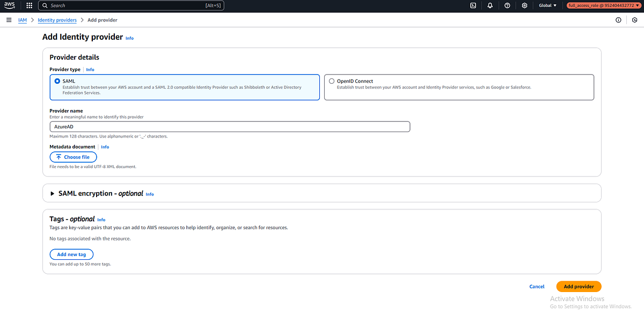Go to Identity providers breadcrumb link
644x313 pixels.
[x=57, y=20]
